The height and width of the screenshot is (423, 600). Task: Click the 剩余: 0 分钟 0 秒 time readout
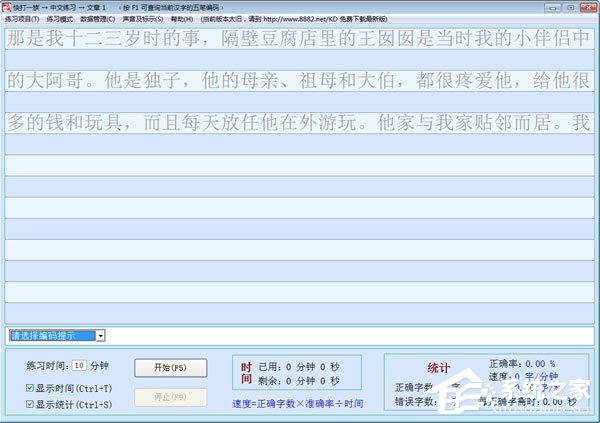point(299,381)
